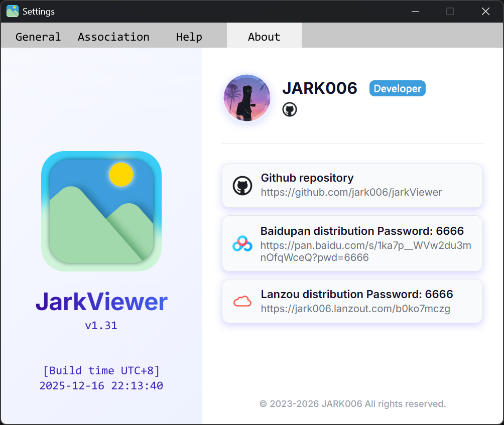This screenshot has height=425, width=504.
Task: Click the JarkViewer title text
Action: [101, 302]
